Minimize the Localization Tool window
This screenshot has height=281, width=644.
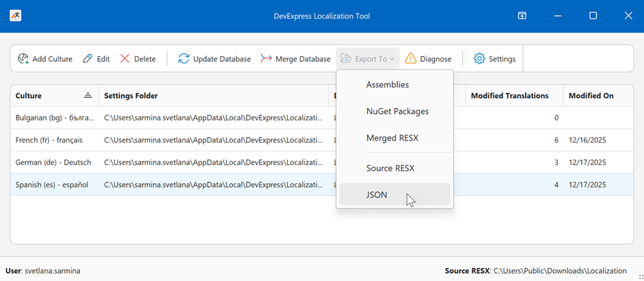tap(557, 16)
